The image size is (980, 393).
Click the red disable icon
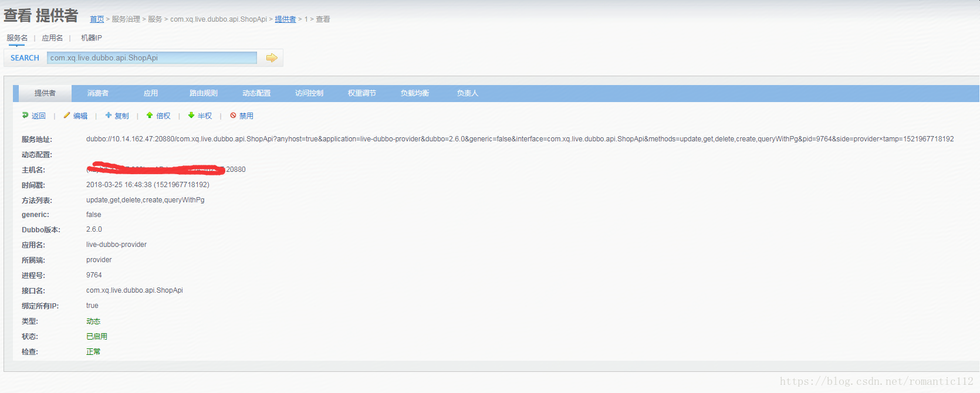pyautogui.click(x=233, y=116)
